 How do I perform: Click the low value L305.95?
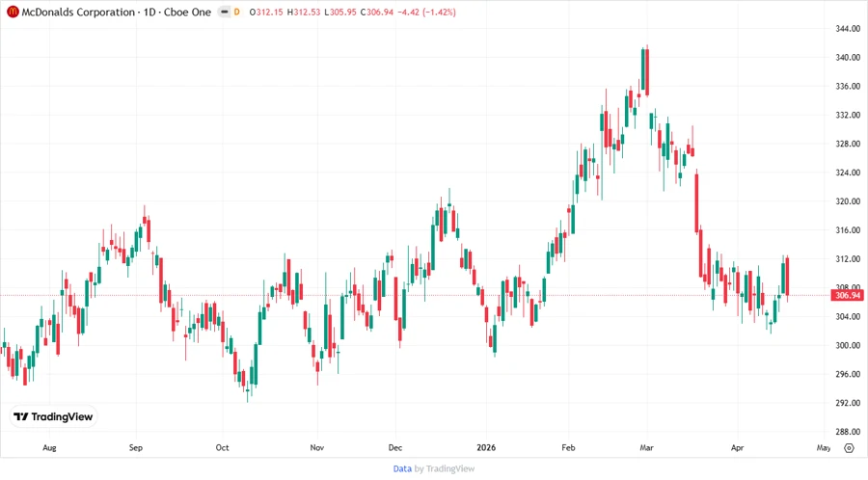coord(340,12)
